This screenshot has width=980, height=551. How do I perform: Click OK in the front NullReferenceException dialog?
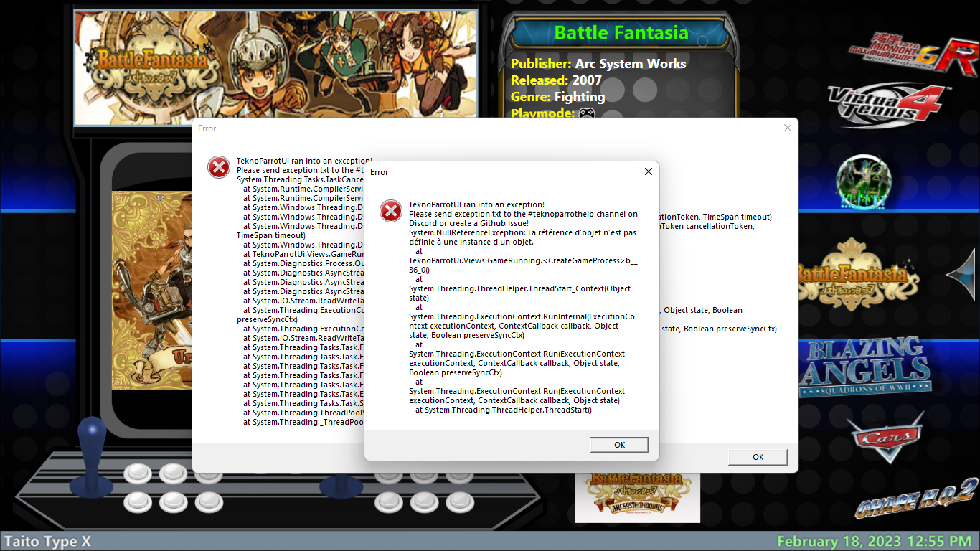tap(619, 445)
